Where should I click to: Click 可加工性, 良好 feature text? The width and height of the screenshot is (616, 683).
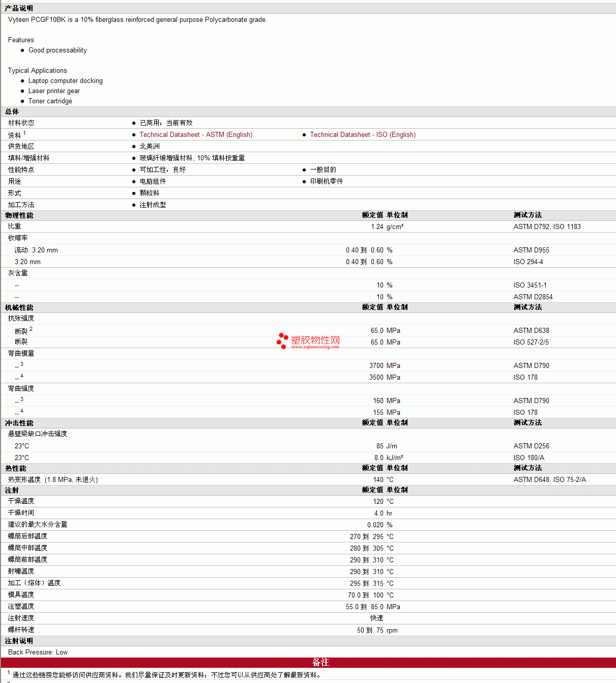click(163, 170)
